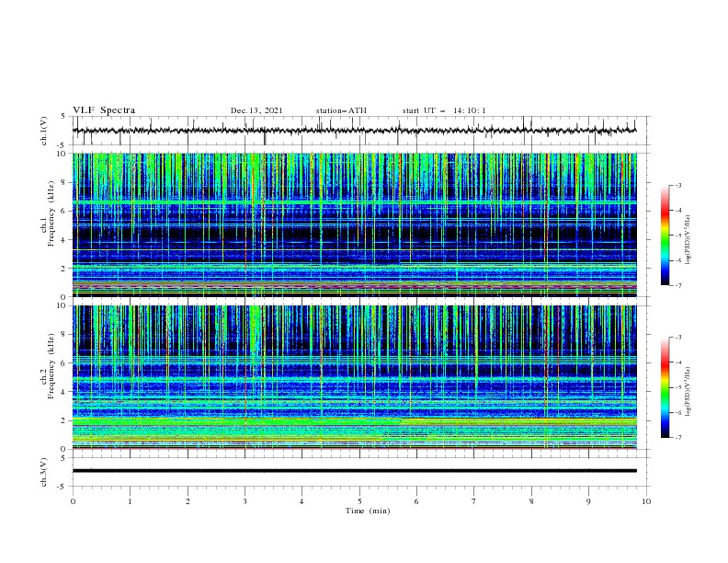Click the "Time (min)" axis label
The width and height of the screenshot is (728, 563).
pos(368,511)
